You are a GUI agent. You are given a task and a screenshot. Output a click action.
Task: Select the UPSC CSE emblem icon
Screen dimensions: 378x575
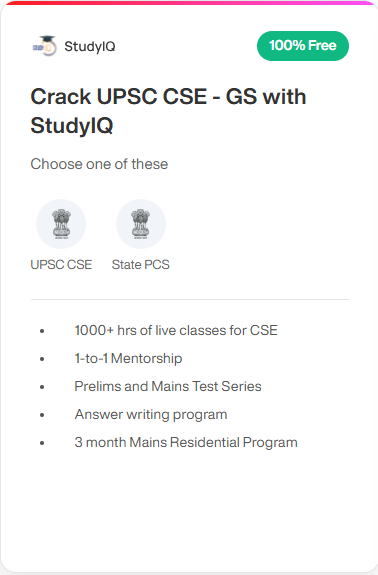click(61, 224)
